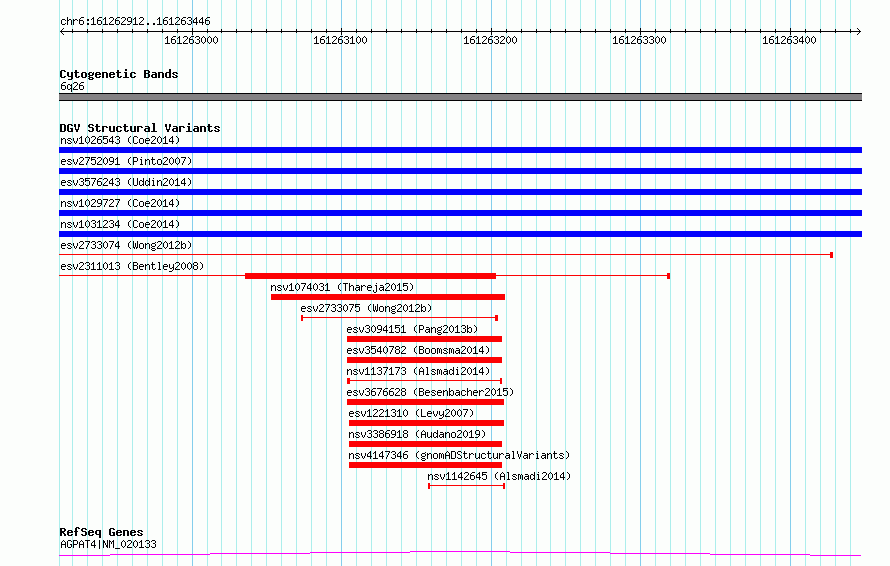This screenshot has height=566, width=890.
Task: Click the 161263100 ruler coordinate
Action: tap(341, 40)
